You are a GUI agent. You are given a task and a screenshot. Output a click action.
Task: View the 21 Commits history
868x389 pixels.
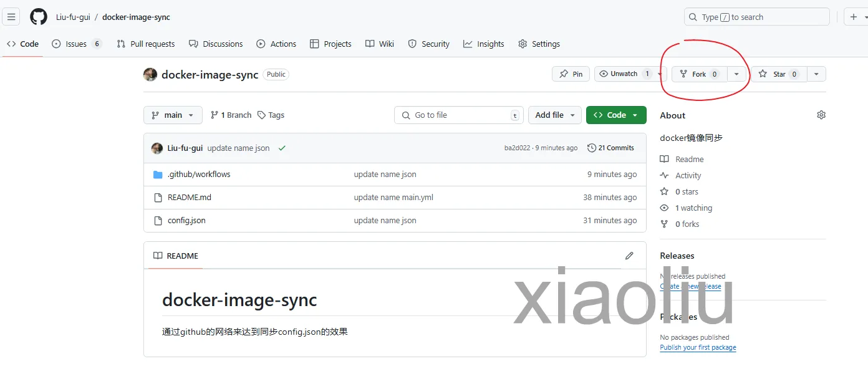tap(610, 148)
